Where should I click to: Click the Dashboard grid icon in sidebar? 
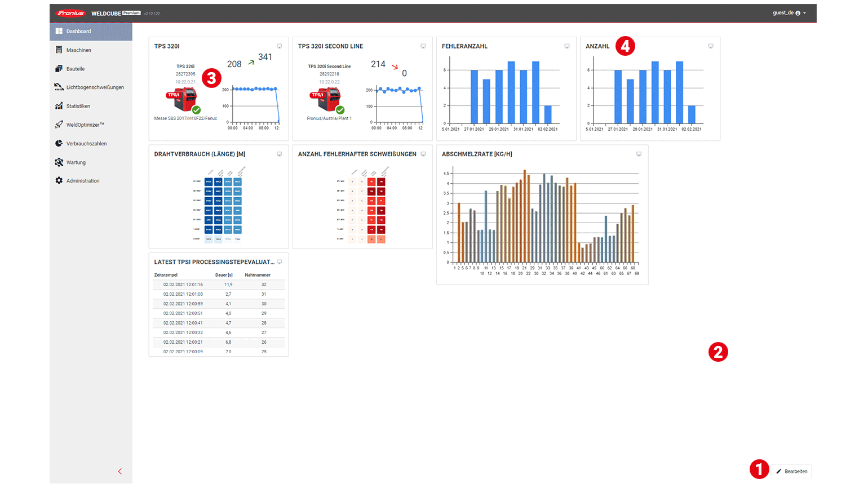point(59,32)
